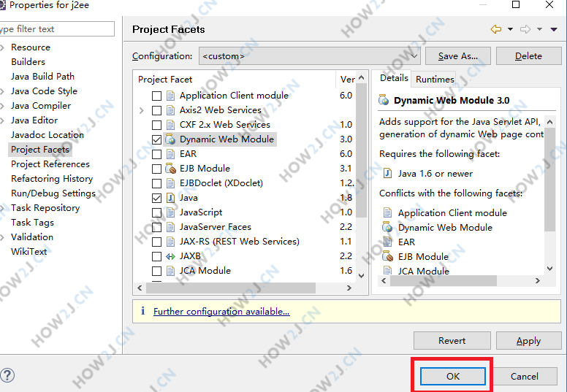Click the forward navigation arrow icon
This screenshot has width=567, height=392.
click(525, 29)
